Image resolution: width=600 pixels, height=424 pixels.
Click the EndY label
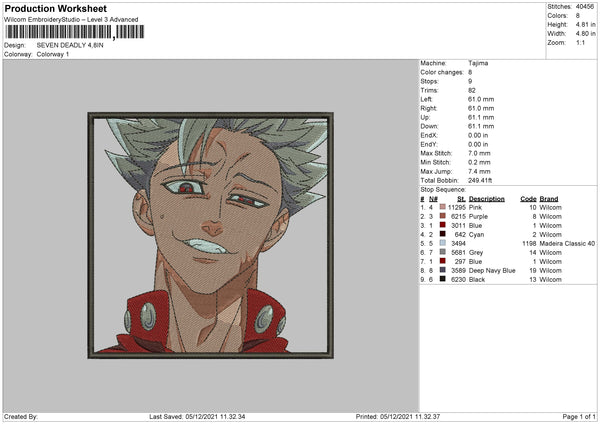click(429, 144)
